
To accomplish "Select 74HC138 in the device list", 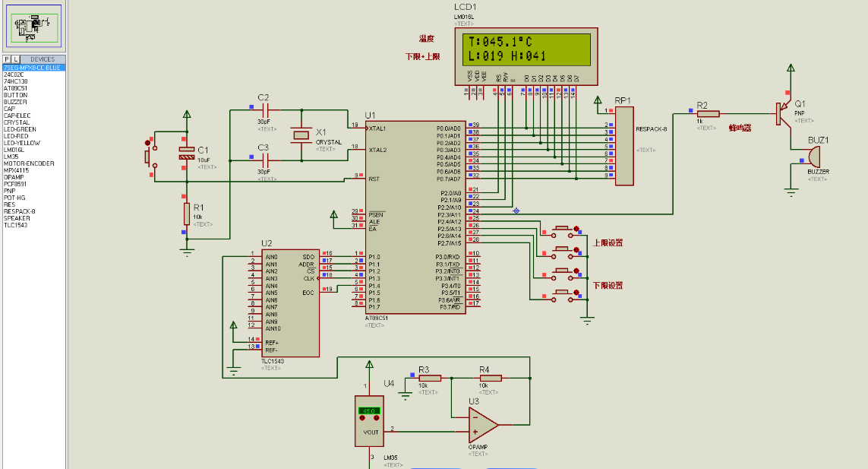I will point(15,81).
